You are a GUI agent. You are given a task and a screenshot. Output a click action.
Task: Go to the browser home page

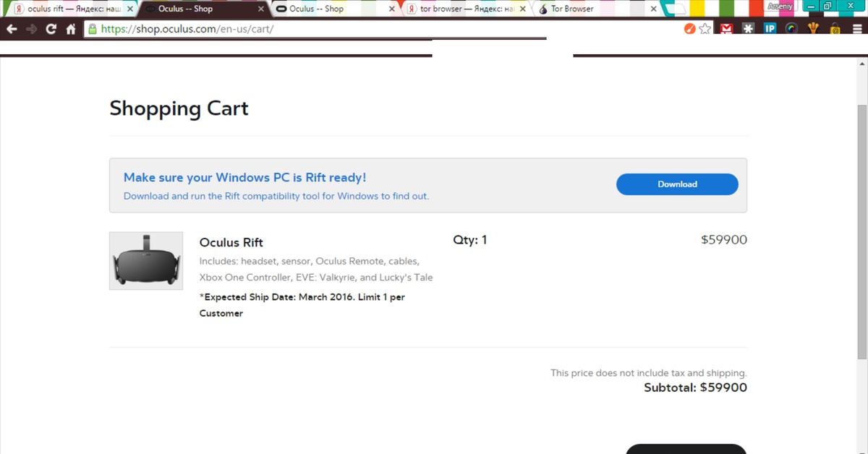71,29
